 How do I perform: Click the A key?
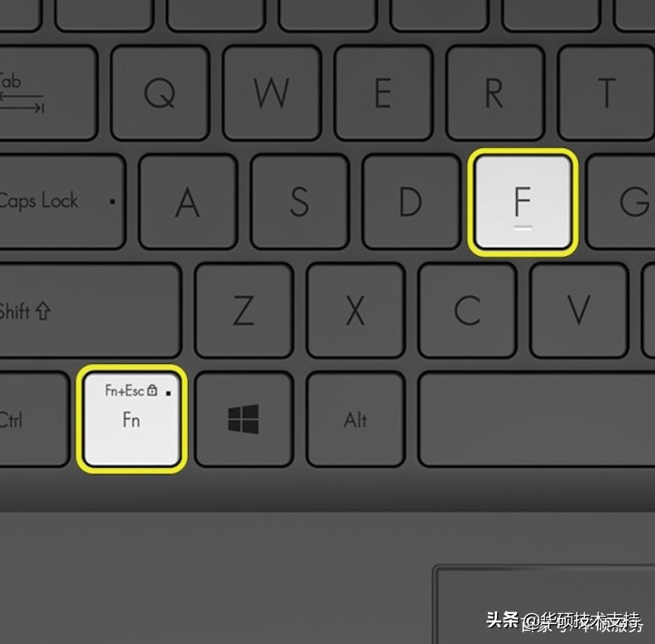click(x=188, y=201)
